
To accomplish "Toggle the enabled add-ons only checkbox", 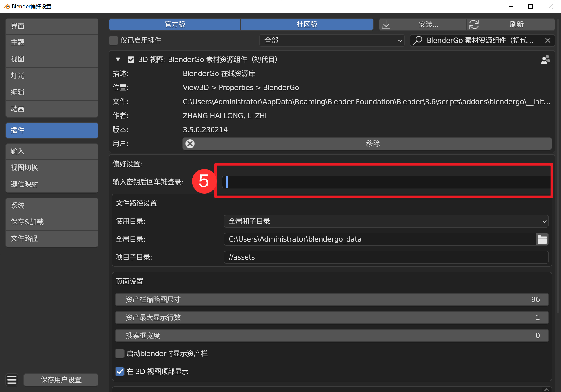I will pyautogui.click(x=114, y=40).
